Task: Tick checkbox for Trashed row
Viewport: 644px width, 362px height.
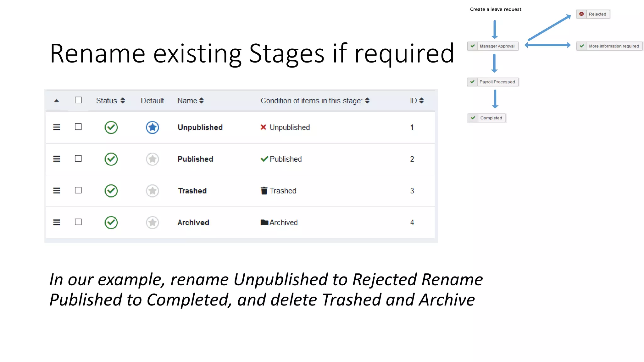Action: (78, 190)
